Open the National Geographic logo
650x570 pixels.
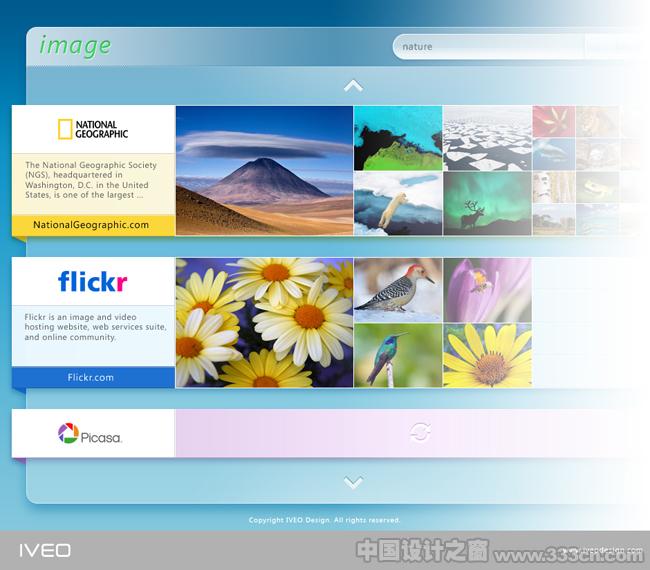click(93, 129)
